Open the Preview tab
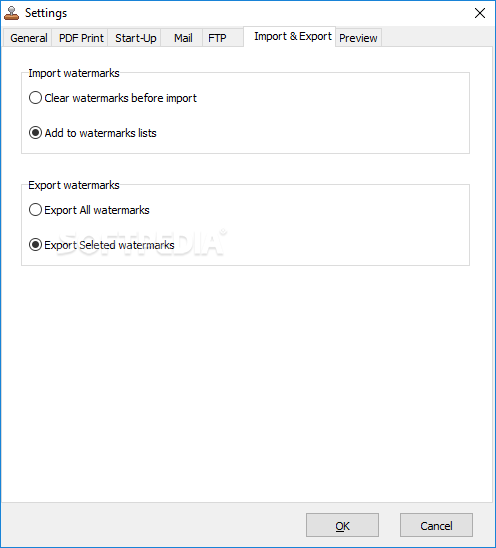Screen dimensions: 496x548 (358, 38)
